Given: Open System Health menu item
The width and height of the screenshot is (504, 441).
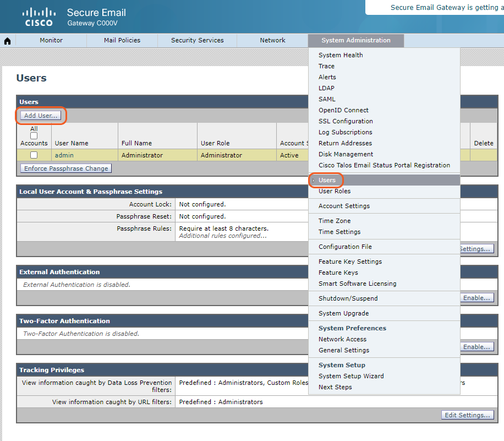Looking at the screenshot, I should point(341,55).
